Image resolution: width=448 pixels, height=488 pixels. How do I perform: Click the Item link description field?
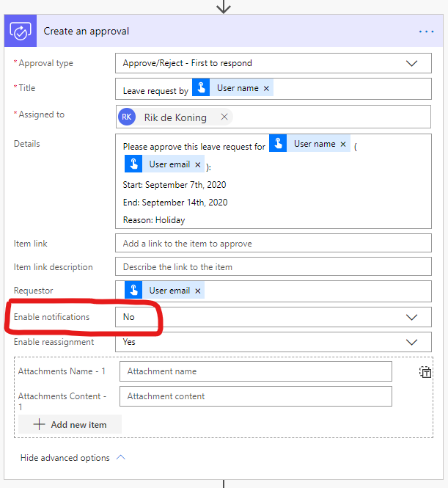[x=273, y=266]
